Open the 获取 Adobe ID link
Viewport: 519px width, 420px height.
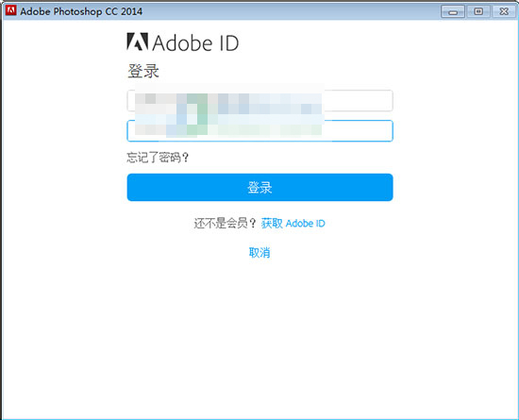click(x=293, y=224)
